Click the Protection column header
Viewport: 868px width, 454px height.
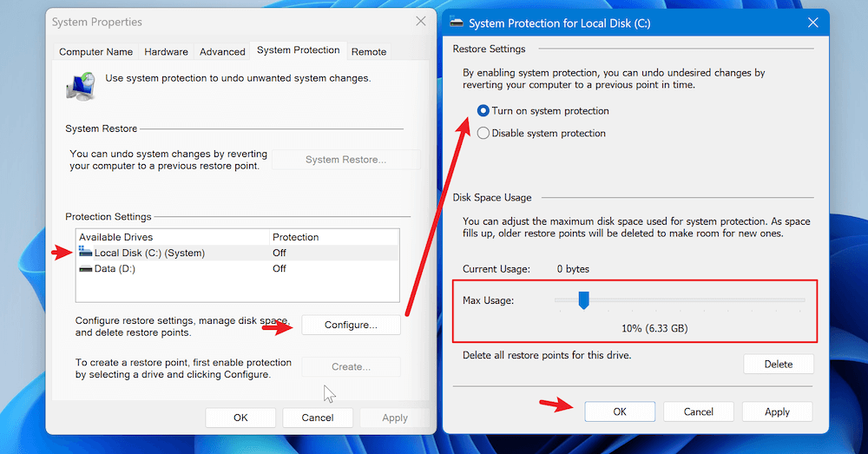point(334,237)
